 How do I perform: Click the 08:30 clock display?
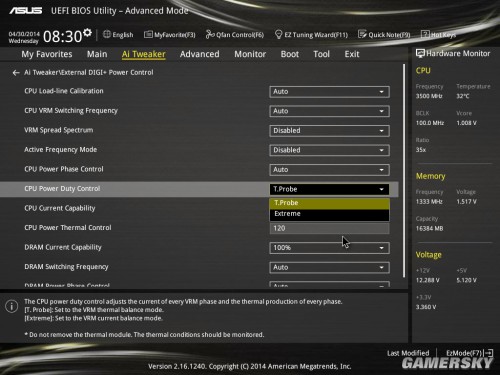(x=62, y=36)
